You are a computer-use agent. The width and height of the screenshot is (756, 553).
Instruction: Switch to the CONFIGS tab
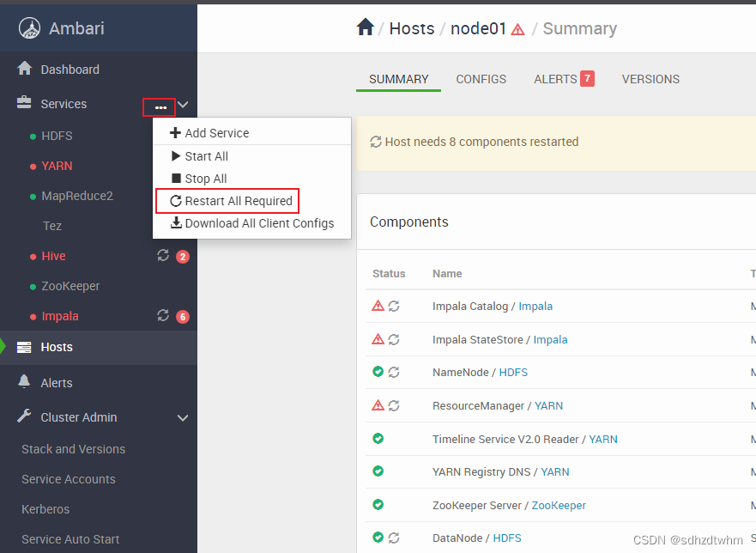click(481, 79)
